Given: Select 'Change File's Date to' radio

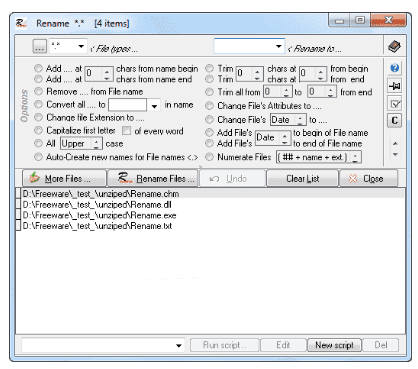Looking at the screenshot, I should pos(209,119).
